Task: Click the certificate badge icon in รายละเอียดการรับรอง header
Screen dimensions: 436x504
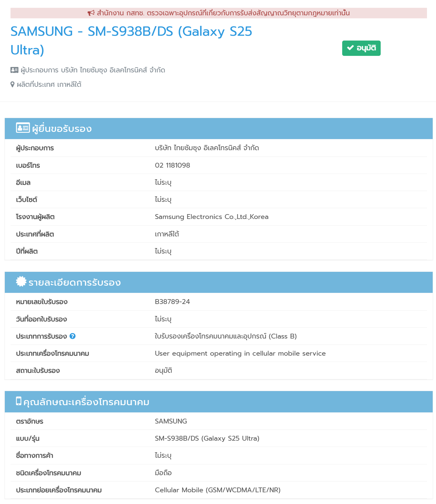Action: 21,282
